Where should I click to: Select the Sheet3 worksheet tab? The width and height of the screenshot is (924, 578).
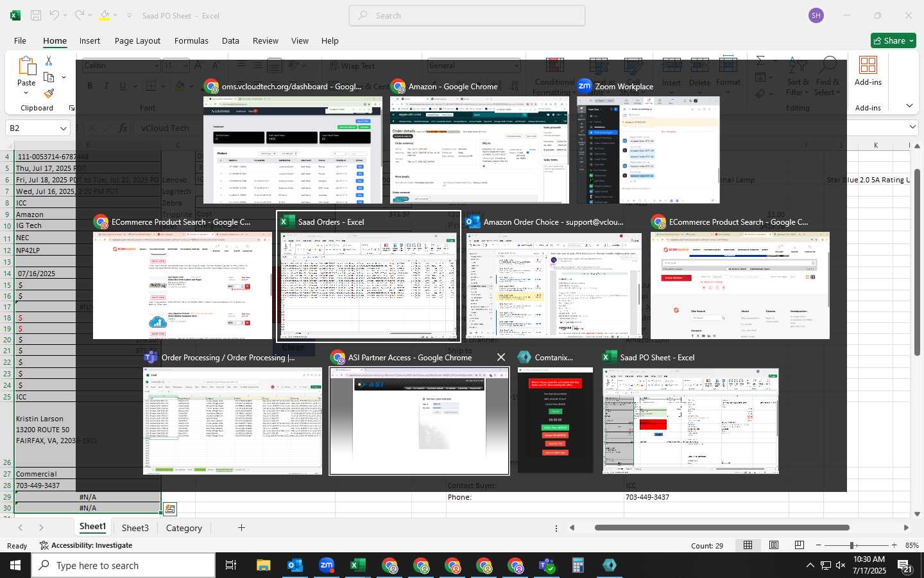pyautogui.click(x=135, y=528)
